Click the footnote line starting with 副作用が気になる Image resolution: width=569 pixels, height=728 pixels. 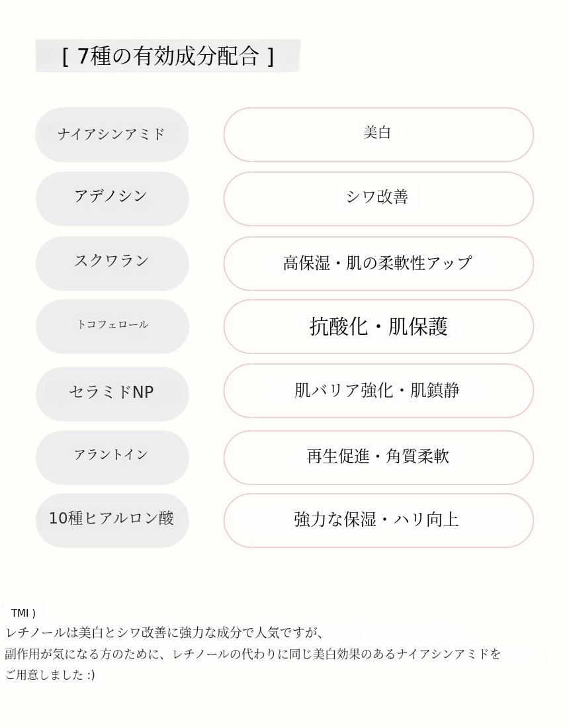pyautogui.click(x=253, y=654)
